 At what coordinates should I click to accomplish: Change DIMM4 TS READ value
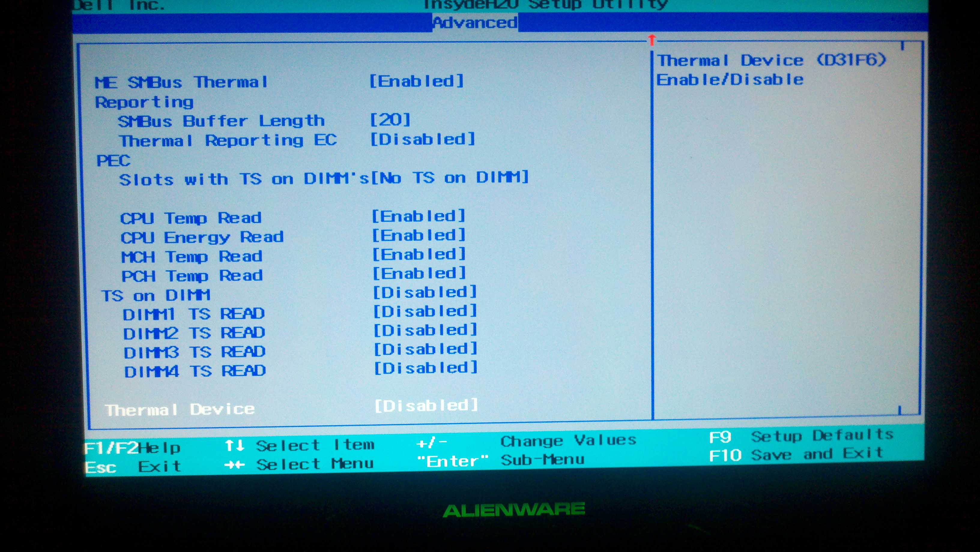click(426, 368)
